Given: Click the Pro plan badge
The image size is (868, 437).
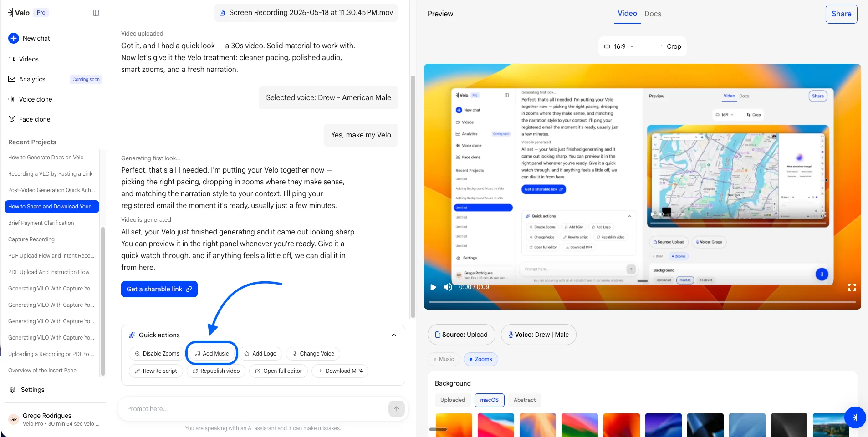Looking at the screenshot, I should (41, 13).
